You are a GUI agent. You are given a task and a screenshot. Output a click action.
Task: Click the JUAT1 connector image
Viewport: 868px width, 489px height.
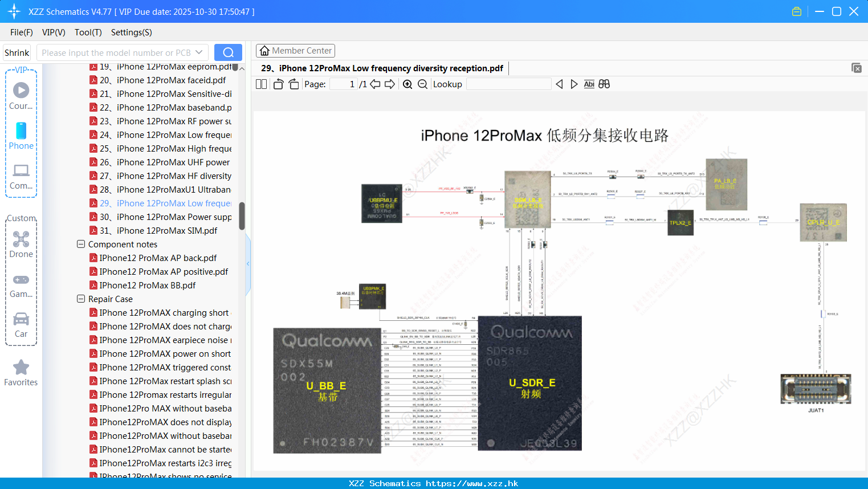[x=816, y=389]
